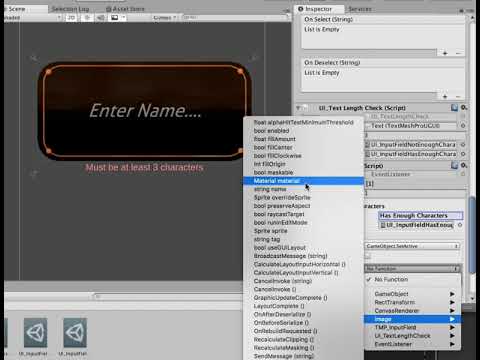Expand GameObject submenu

tap(412, 294)
